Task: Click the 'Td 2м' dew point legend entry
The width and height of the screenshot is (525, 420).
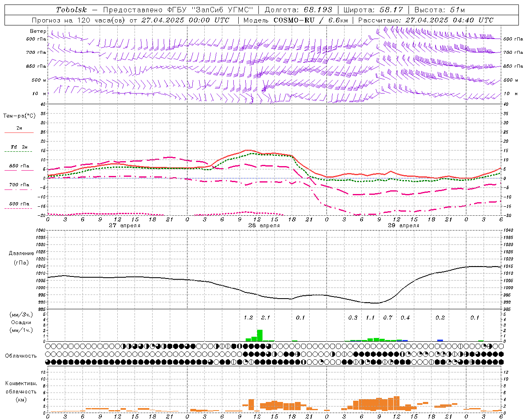Action: tap(19, 147)
